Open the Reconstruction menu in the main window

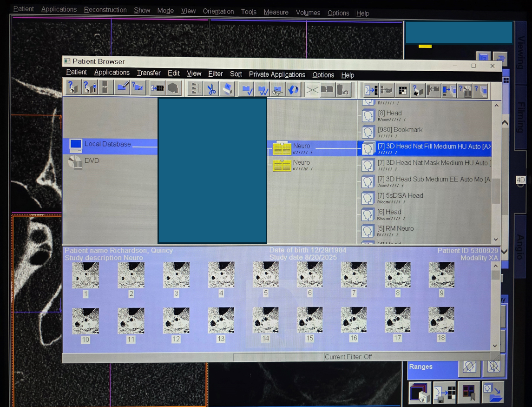click(105, 10)
